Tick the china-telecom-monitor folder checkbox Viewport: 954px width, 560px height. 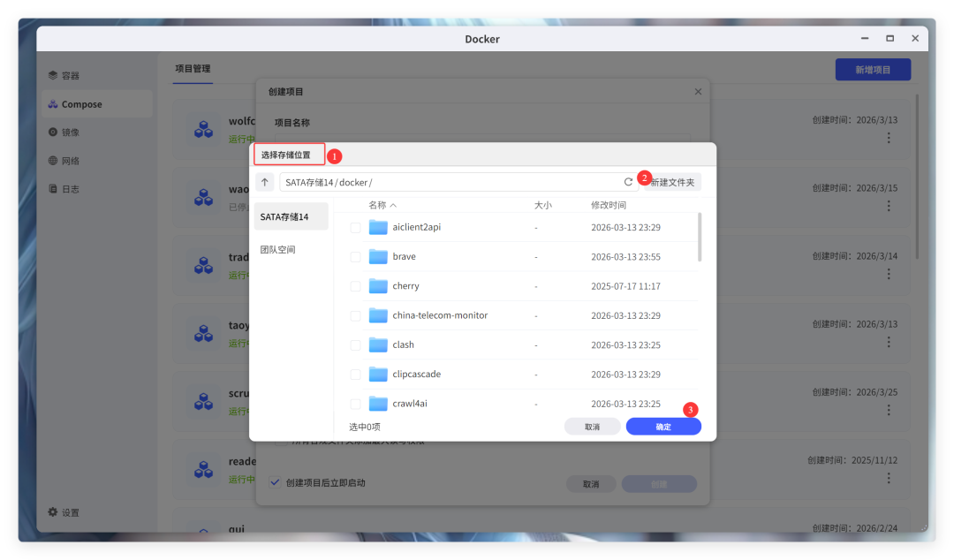[x=355, y=316]
